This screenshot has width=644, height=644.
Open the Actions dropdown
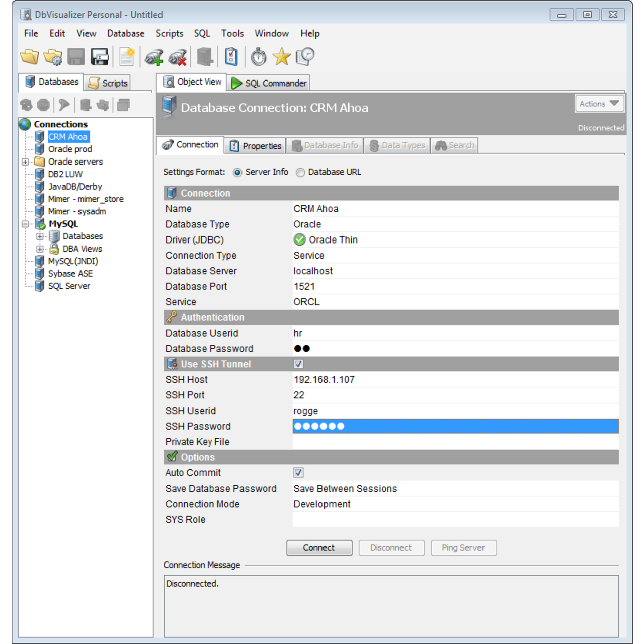point(599,104)
